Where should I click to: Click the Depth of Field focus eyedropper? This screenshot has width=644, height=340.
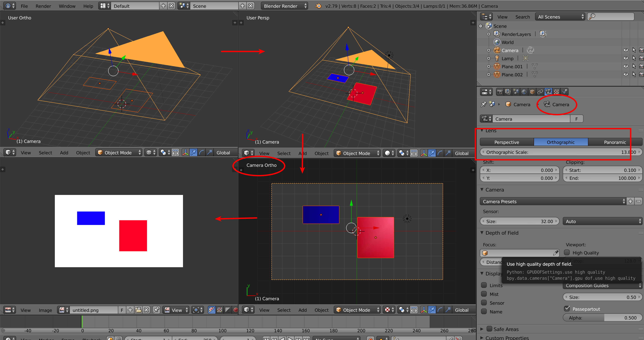(556, 253)
